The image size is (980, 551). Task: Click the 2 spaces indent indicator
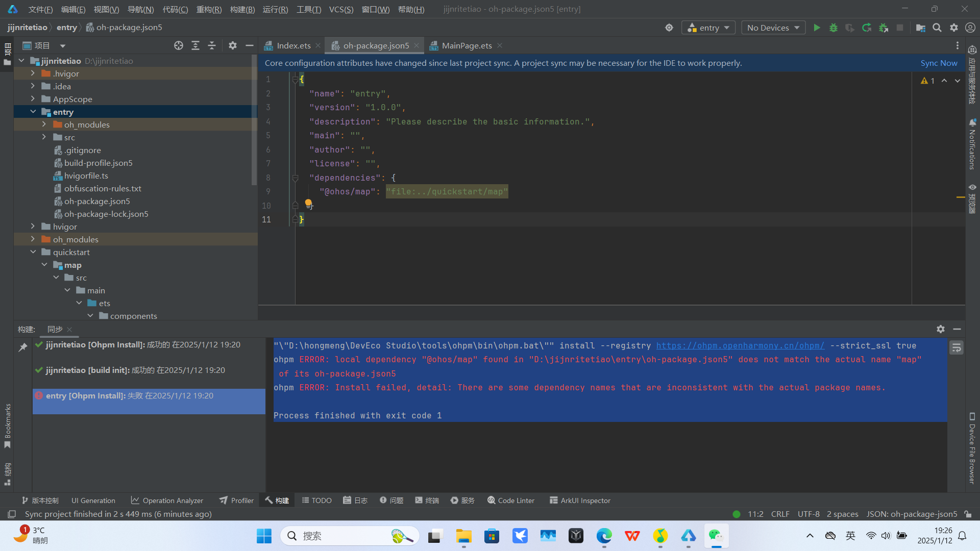843,514
